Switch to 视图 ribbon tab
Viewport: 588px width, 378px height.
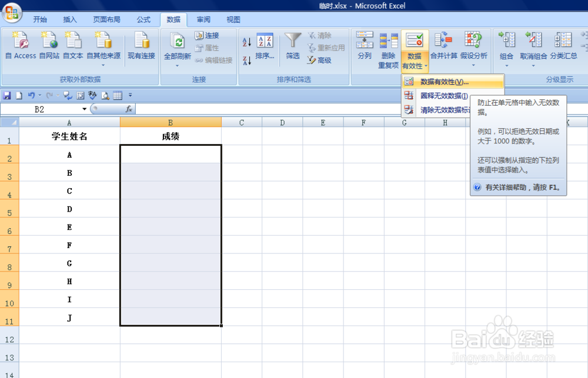click(233, 19)
